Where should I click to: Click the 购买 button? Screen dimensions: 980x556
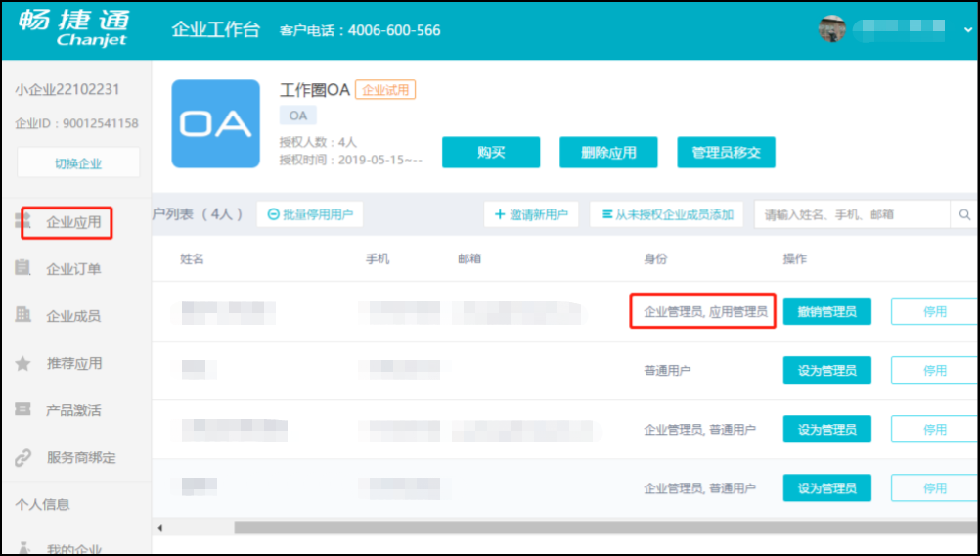click(491, 152)
